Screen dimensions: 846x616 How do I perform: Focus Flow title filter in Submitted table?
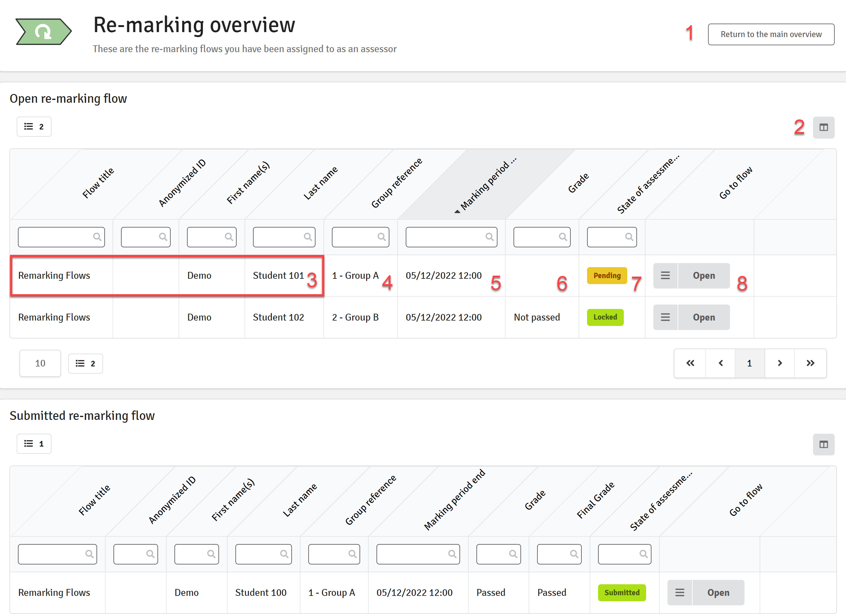coord(58,554)
